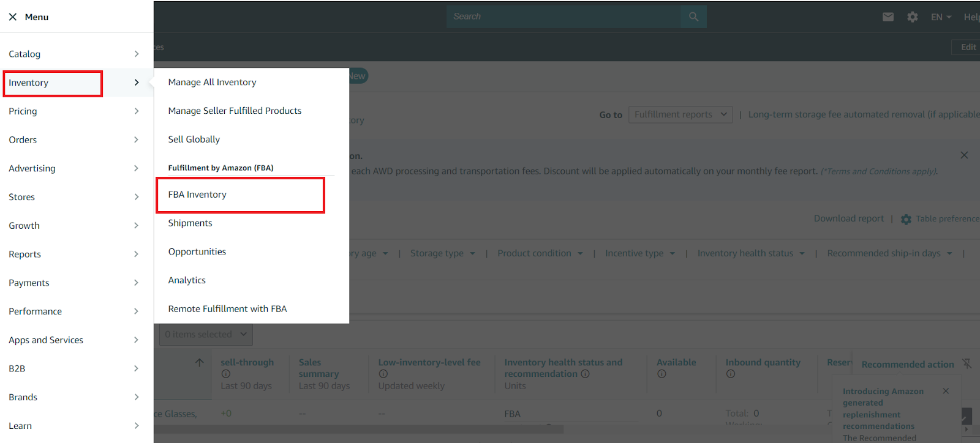980x443 pixels.
Task: Open the Product condition filter
Action: coord(540,253)
